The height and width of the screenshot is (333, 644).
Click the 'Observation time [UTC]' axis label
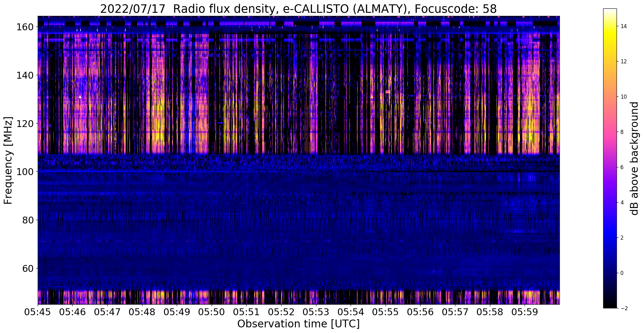298,324
